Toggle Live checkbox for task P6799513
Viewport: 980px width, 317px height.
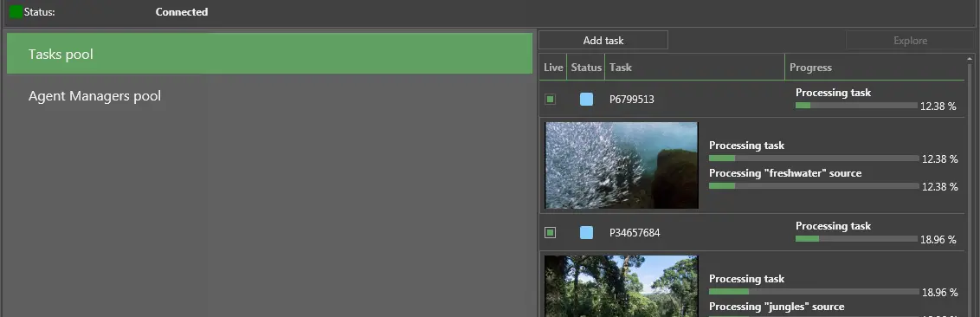[x=550, y=99]
